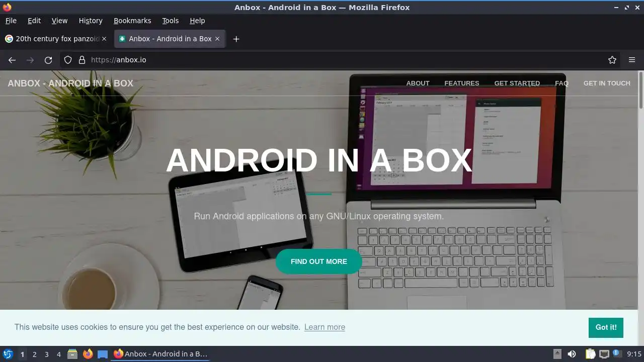644x362 pixels.
Task: Click the network tray icon
Action: coord(604,354)
